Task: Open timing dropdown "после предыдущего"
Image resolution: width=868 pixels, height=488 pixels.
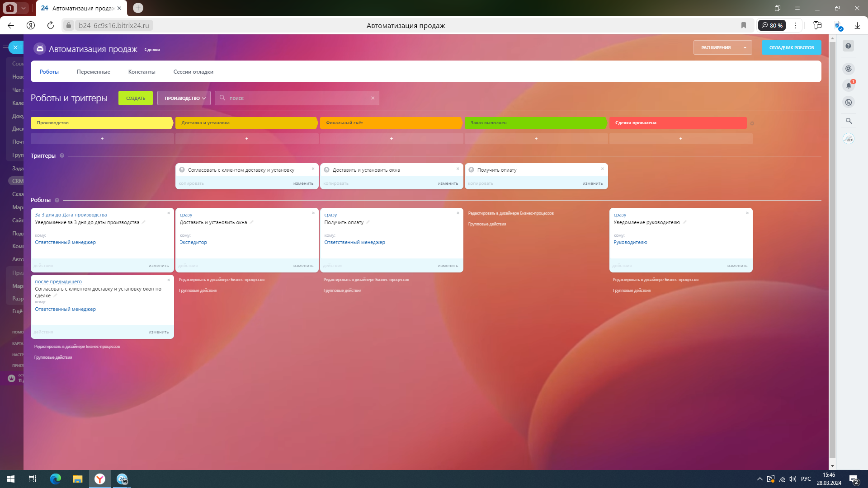Action: [58, 282]
